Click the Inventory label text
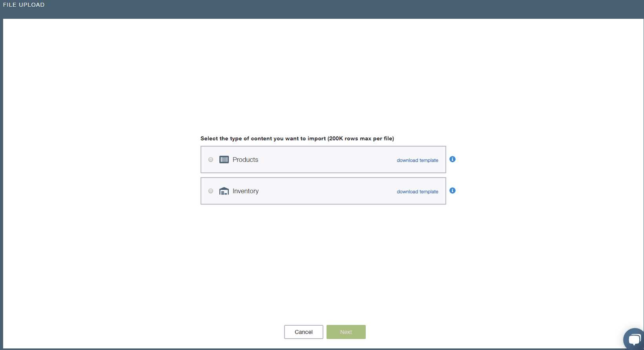This screenshot has height=350, width=644. point(245,191)
